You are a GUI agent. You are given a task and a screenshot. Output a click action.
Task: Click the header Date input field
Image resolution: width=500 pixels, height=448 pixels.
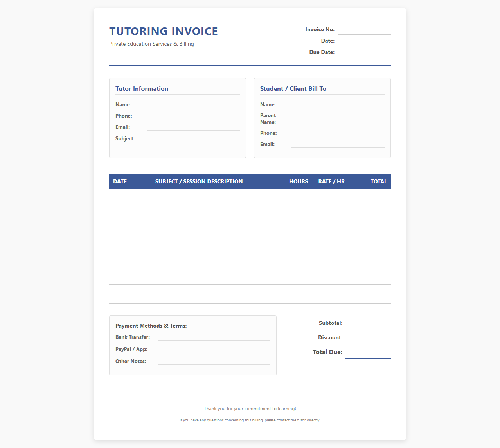click(364, 41)
